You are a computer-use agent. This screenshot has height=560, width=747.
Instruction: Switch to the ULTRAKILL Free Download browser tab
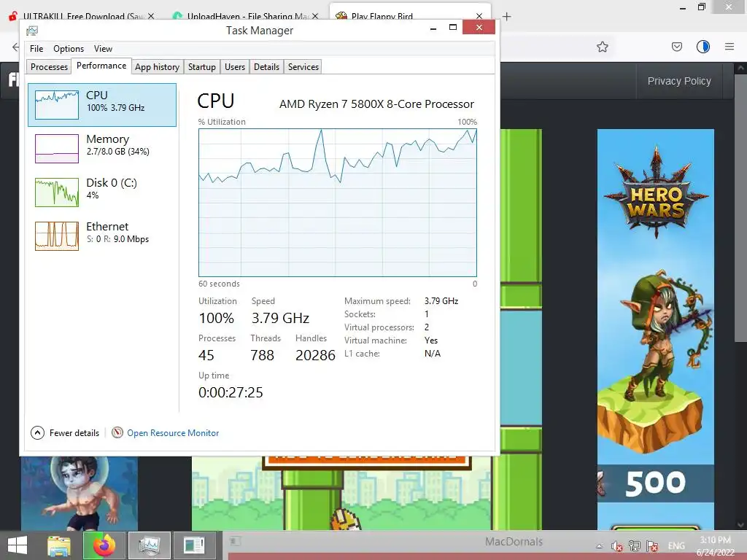82,16
